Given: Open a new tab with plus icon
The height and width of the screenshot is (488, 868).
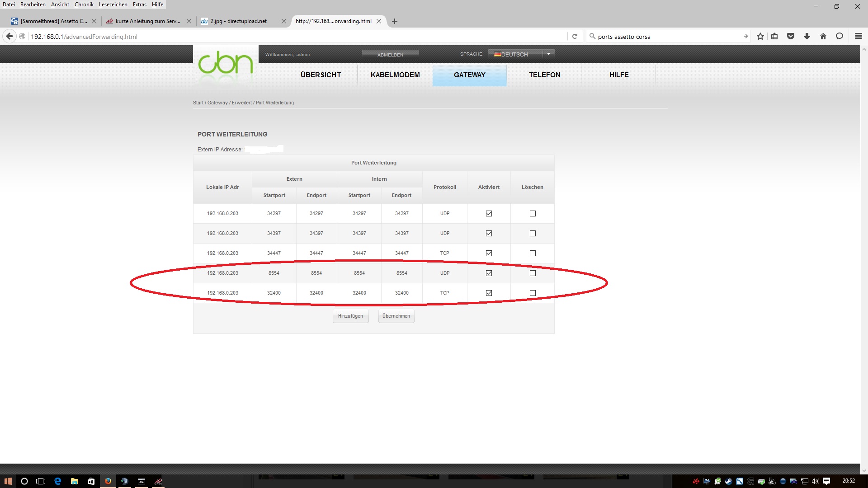Looking at the screenshot, I should (395, 21).
